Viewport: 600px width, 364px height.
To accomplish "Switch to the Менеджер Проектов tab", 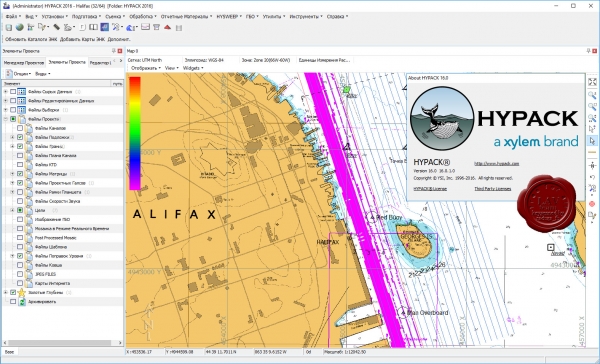I will [x=24, y=62].
